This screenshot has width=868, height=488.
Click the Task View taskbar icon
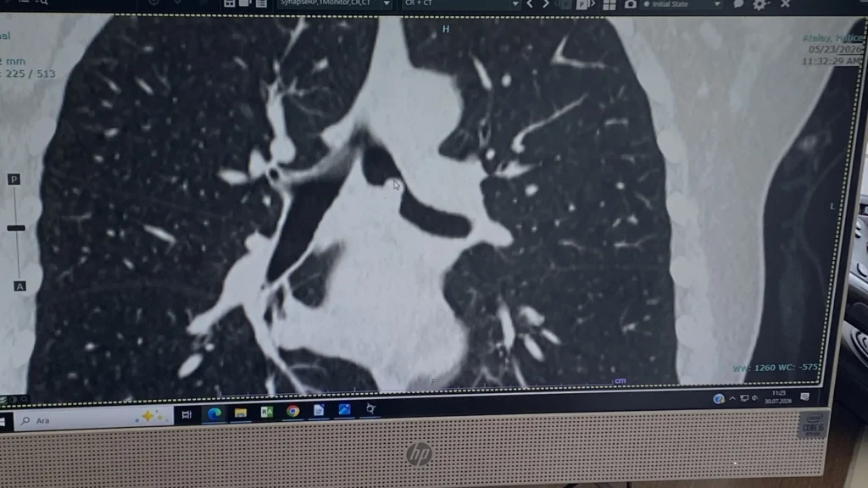point(186,414)
